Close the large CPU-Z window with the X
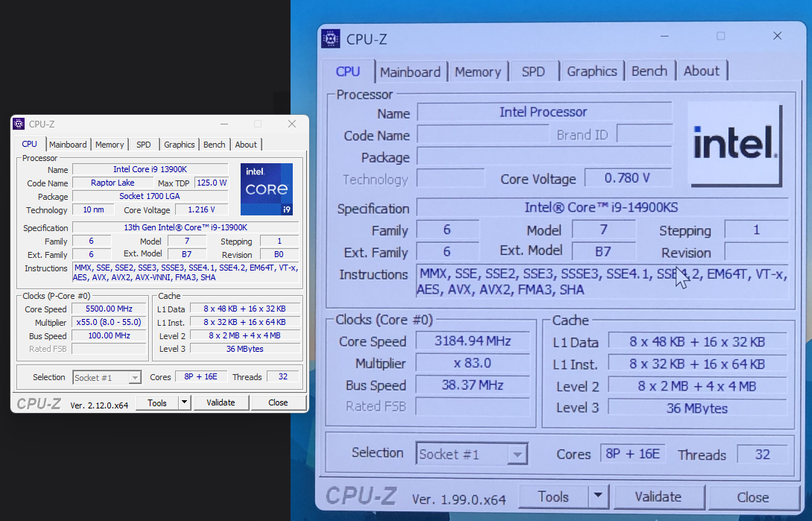 [x=777, y=36]
